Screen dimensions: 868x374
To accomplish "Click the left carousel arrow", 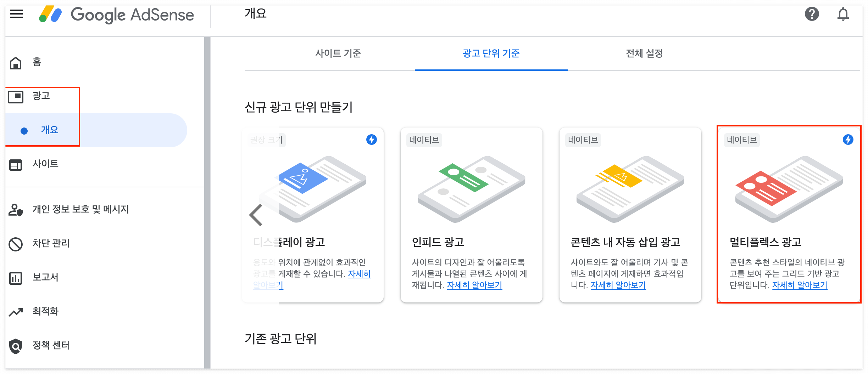I will (x=255, y=215).
